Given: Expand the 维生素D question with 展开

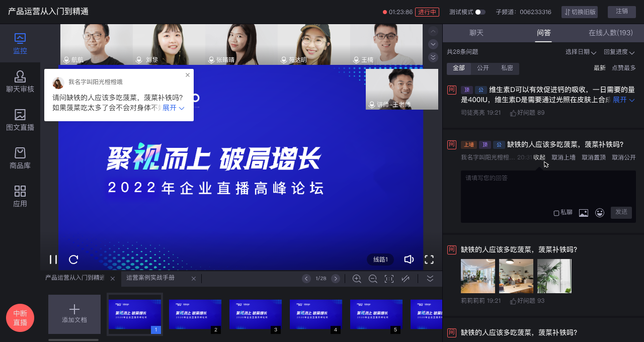Looking at the screenshot, I should pos(624,100).
